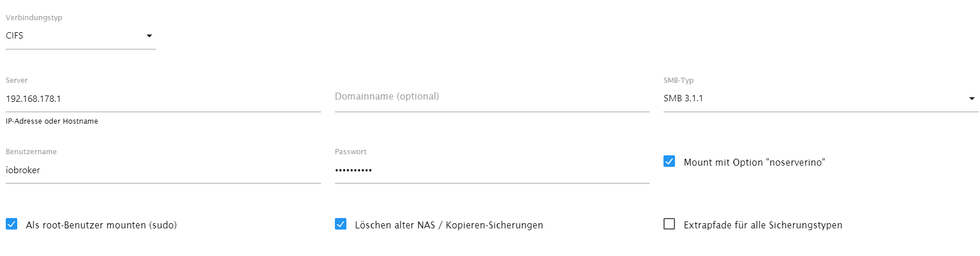Screen dimensions: 980x256
Task: Click the Server IP address field
Action: [x=163, y=99]
